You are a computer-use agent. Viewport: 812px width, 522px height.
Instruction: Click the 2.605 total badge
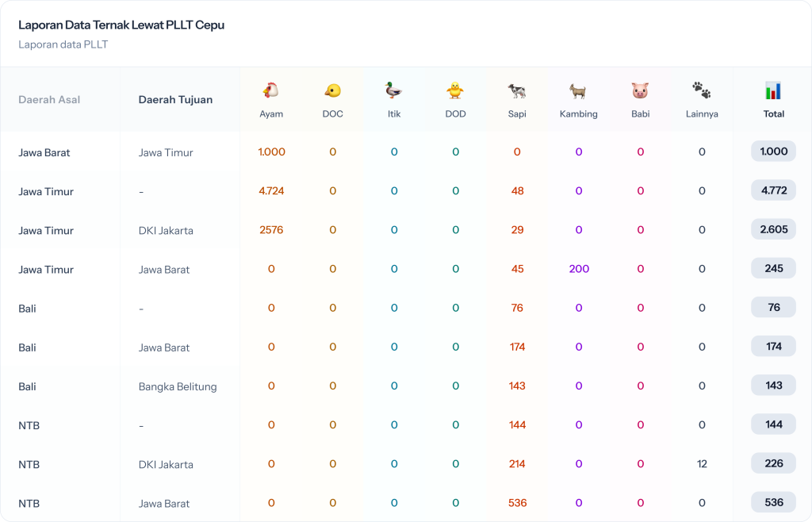[773, 229]
